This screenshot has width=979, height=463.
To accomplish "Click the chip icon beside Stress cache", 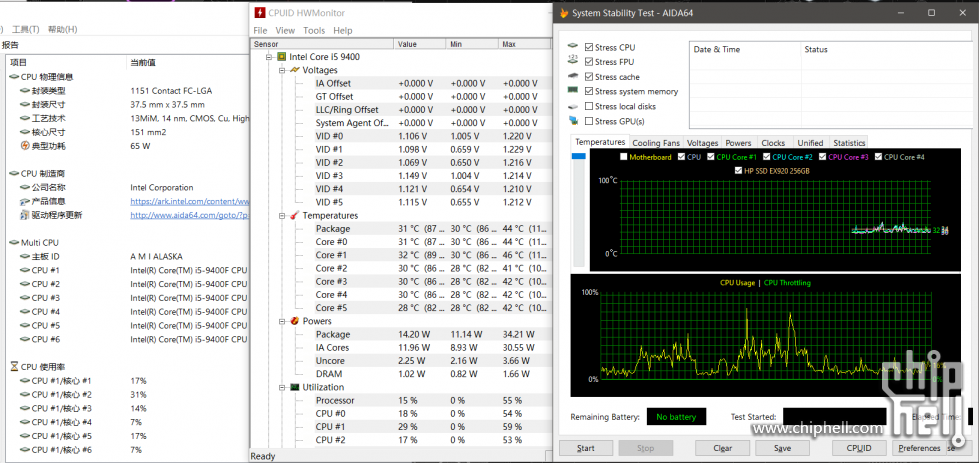I will click(573, 76).
